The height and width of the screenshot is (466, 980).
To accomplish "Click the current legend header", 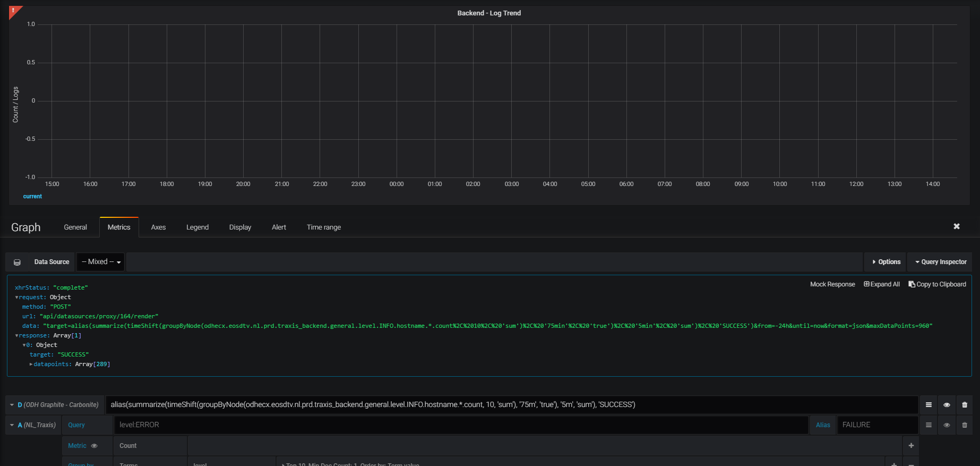I will click(32, 196).
